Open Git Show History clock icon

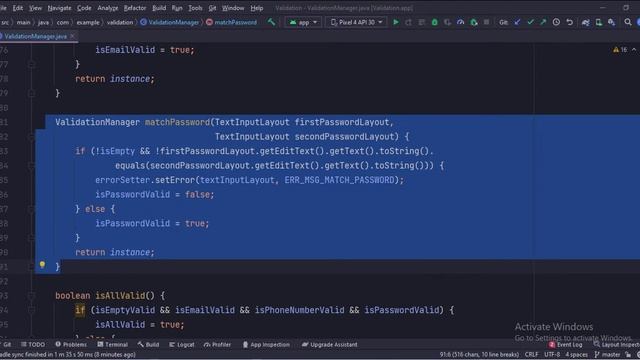coord(556,22)
